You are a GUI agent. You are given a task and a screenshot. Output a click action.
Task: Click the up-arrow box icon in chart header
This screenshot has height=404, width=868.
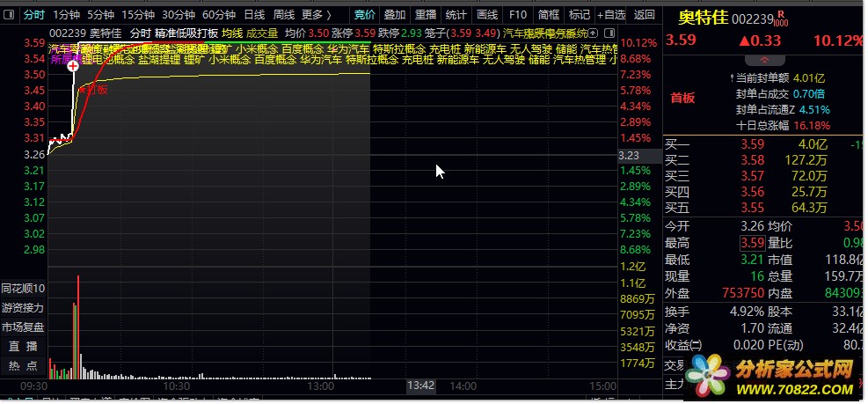[594, 33]
